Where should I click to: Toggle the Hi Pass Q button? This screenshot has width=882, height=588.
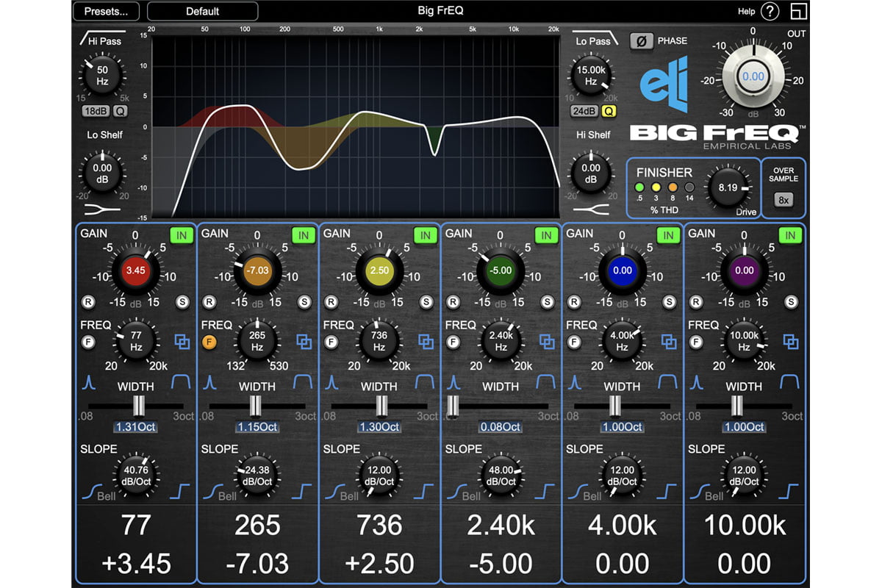tap(121, 111)
